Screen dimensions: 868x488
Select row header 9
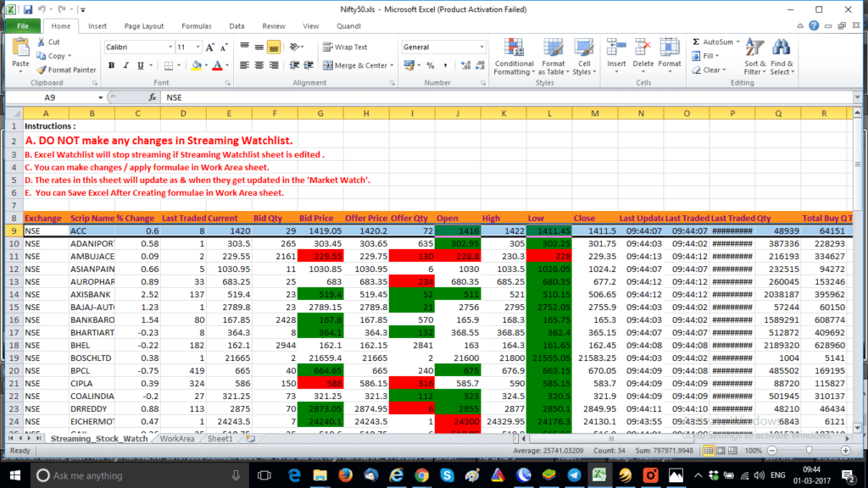point(14,230)
